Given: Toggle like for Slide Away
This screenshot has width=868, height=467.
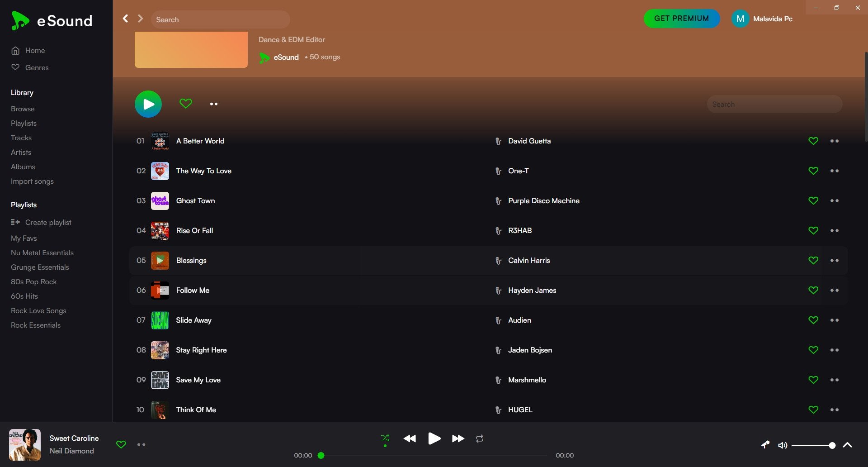Looking at the screenshot, I should click(x=813, y=320).
